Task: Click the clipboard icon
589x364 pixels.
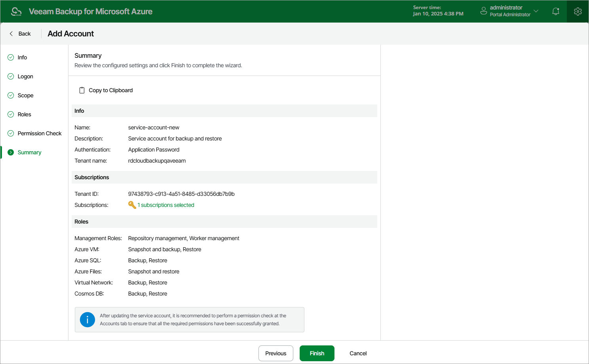Action: point(82,90)
